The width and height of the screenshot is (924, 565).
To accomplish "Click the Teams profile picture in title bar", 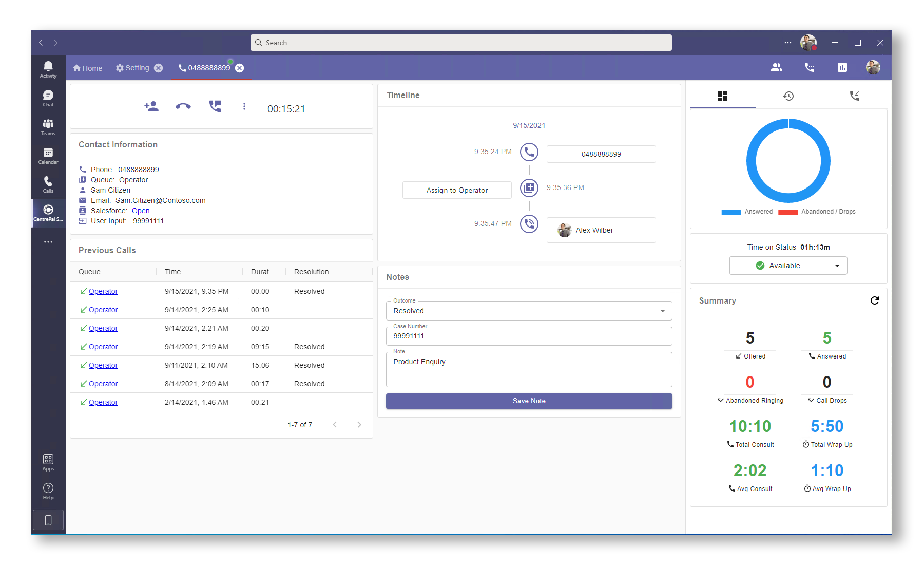I will click(x=808, y=43).
